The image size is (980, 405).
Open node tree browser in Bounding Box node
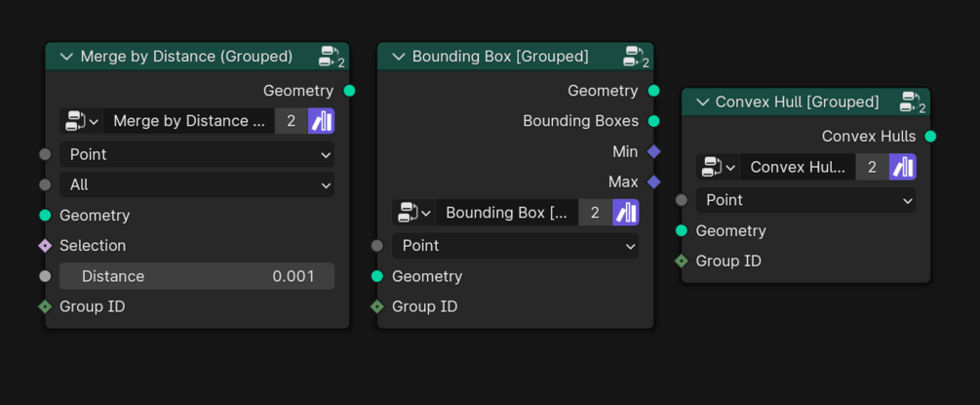413,213
